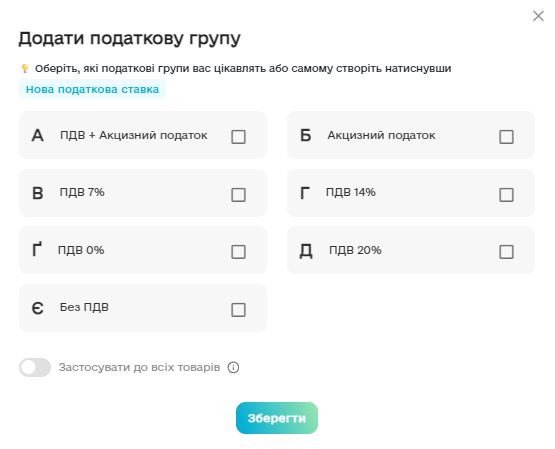Enable the Без ПДВ checkbox
555x449 pixels.
238,310
